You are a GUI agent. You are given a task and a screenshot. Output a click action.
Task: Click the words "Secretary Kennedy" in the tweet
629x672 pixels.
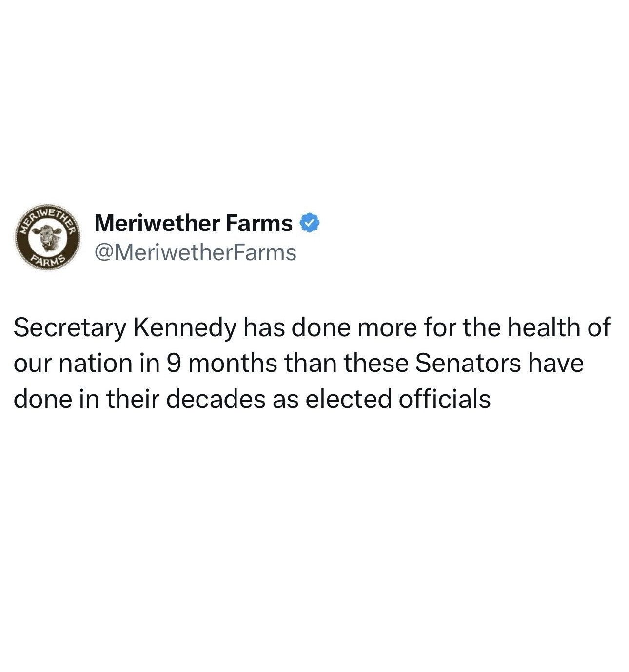(x=124, y=327)
